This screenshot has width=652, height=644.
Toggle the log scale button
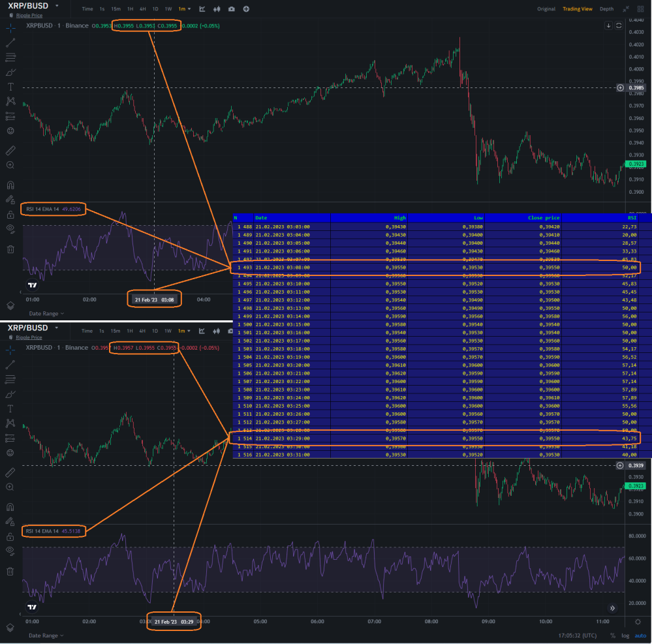625,636
